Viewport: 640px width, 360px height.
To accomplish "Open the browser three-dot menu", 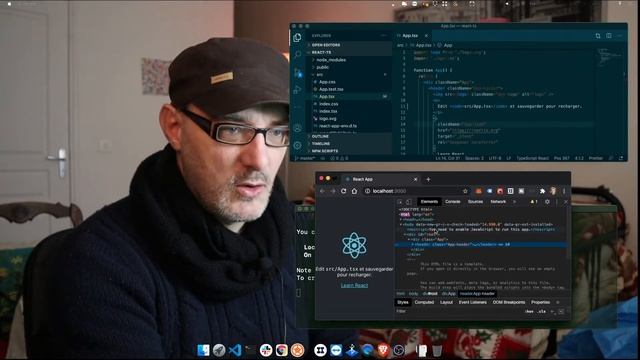I will click(564, 191).
